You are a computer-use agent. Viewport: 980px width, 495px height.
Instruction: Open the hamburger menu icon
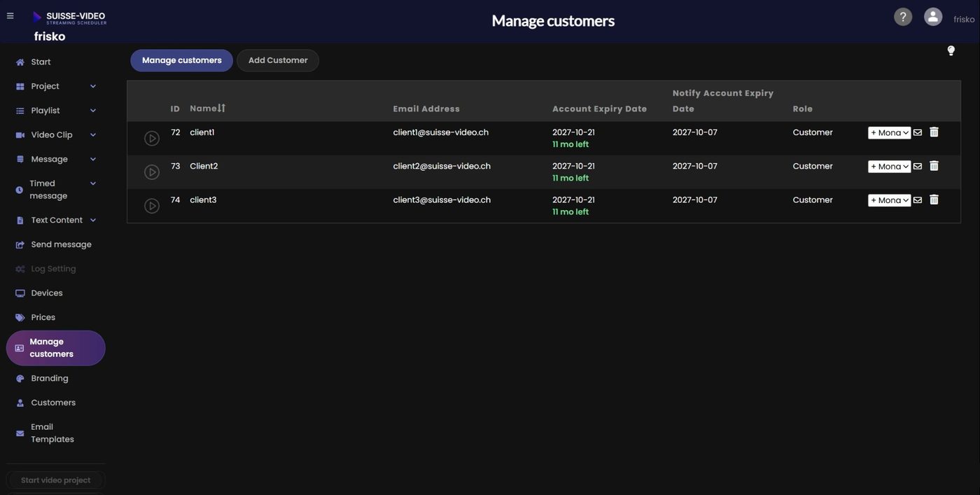[x=10, y=15]
